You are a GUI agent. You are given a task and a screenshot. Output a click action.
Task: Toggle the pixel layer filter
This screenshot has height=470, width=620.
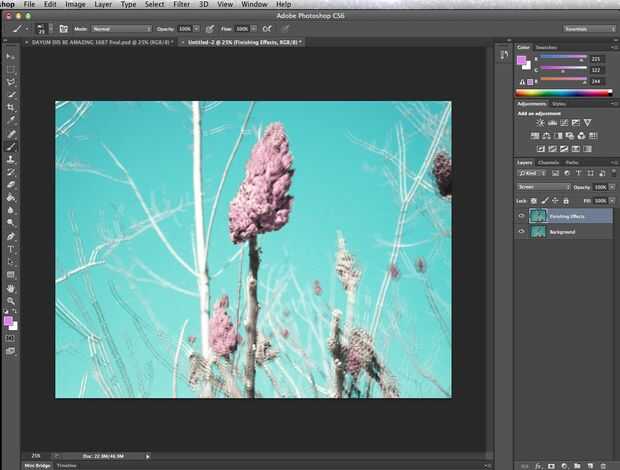click(x=555, y=173)
